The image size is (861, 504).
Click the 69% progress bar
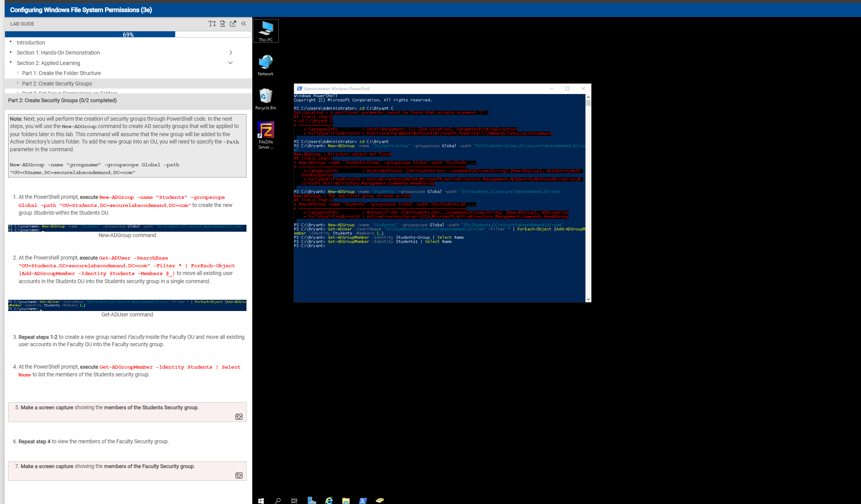click(128, 34)
